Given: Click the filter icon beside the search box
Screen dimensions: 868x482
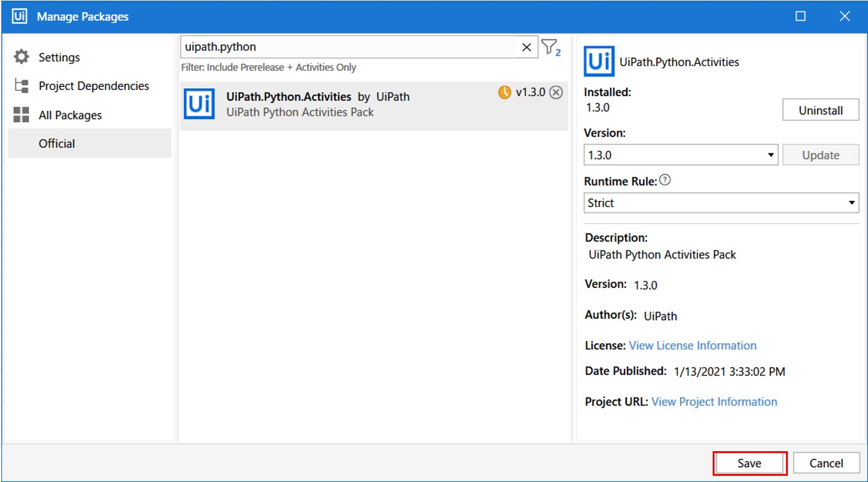Looking at the screenshot, I should [551, 47].
